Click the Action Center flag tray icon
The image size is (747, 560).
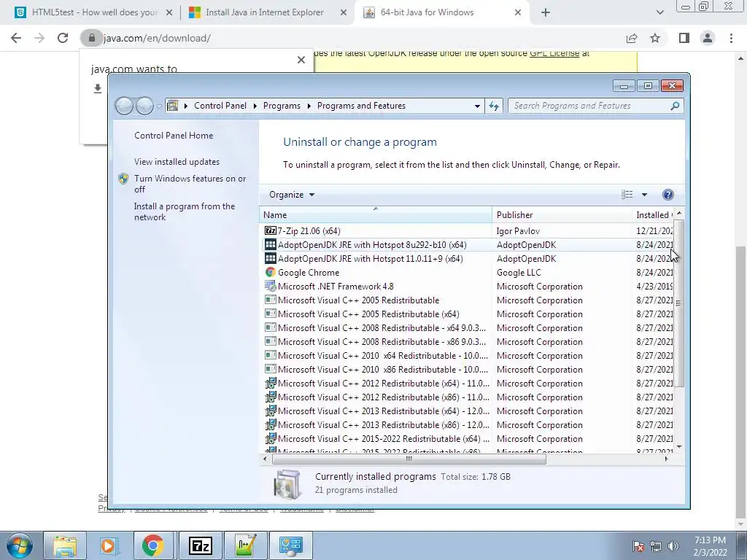click(x=638, y=545)
